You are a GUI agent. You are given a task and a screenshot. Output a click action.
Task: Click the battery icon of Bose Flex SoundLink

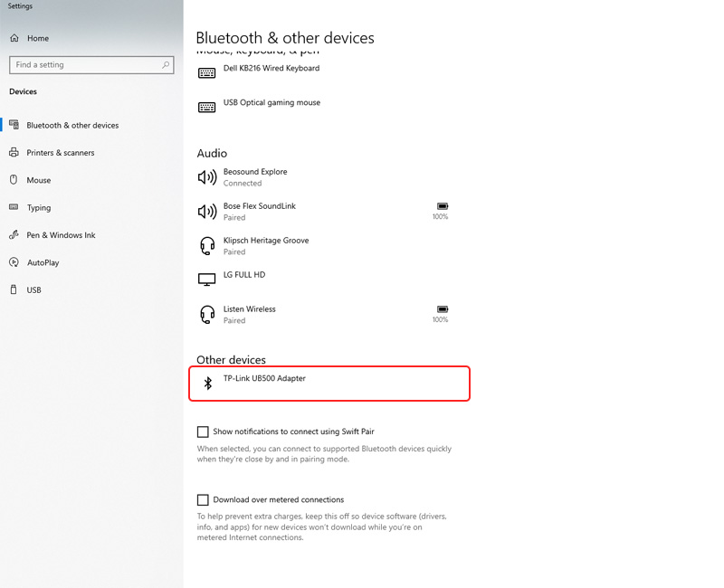coord(443,206)
